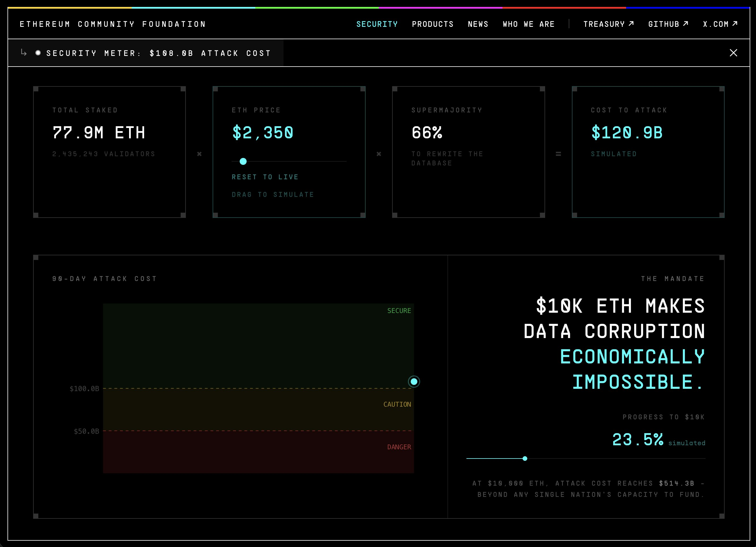The height and width of the screenshot is (547, 756).
Task: Click the CAUTION zone label on chart
Action: click(x=397, y=404)
